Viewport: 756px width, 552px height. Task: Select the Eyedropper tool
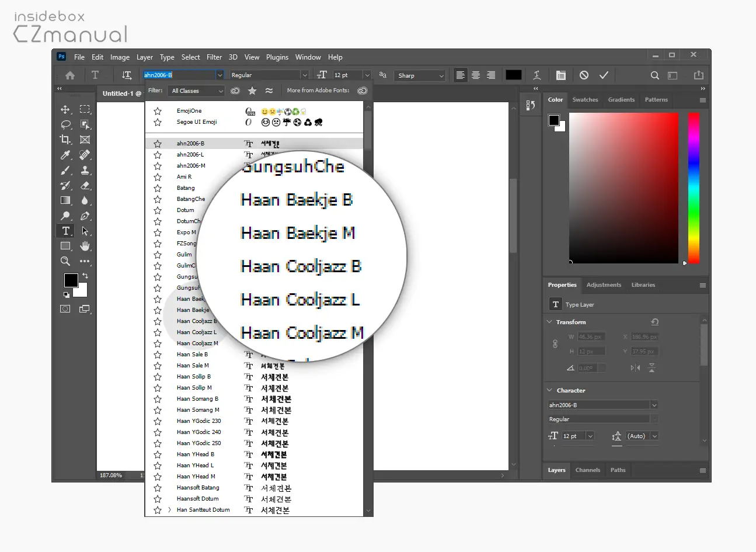click(x=65, y=155)
